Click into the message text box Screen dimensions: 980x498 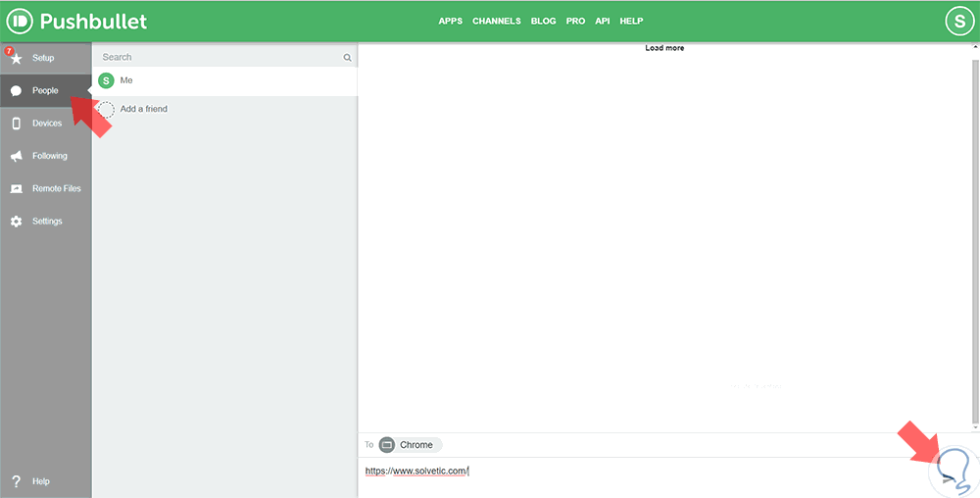pyautogui.click(x=644, y=478)
